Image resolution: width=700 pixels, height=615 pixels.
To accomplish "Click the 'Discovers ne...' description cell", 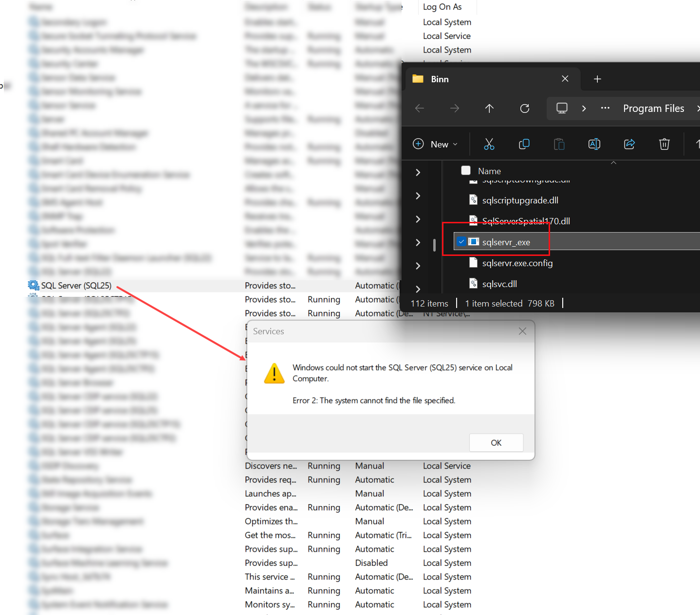I will [271, 466].
